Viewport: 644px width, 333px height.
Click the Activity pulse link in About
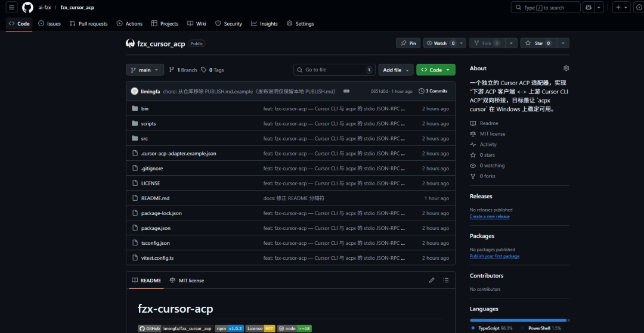pos(484,144)
